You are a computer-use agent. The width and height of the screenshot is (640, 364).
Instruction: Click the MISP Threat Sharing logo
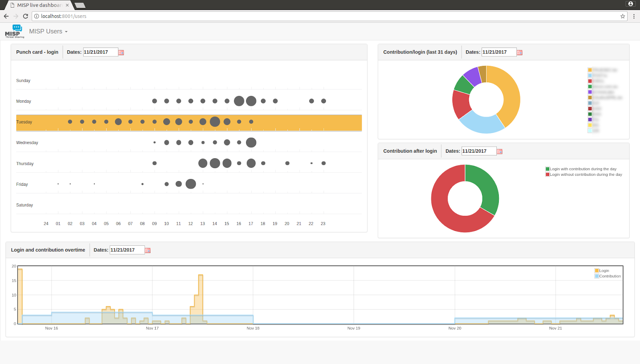point(14,31)
